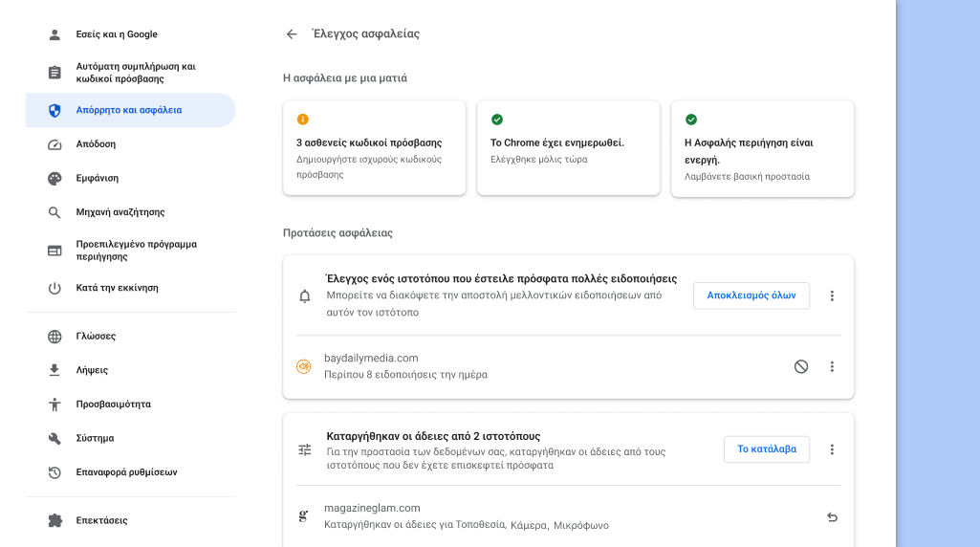This screenshot has height=547, width=980.
Task: Open the Ασφαλής περιήγηση είναι ενεργή card
Action: click(x=763, y=149)
